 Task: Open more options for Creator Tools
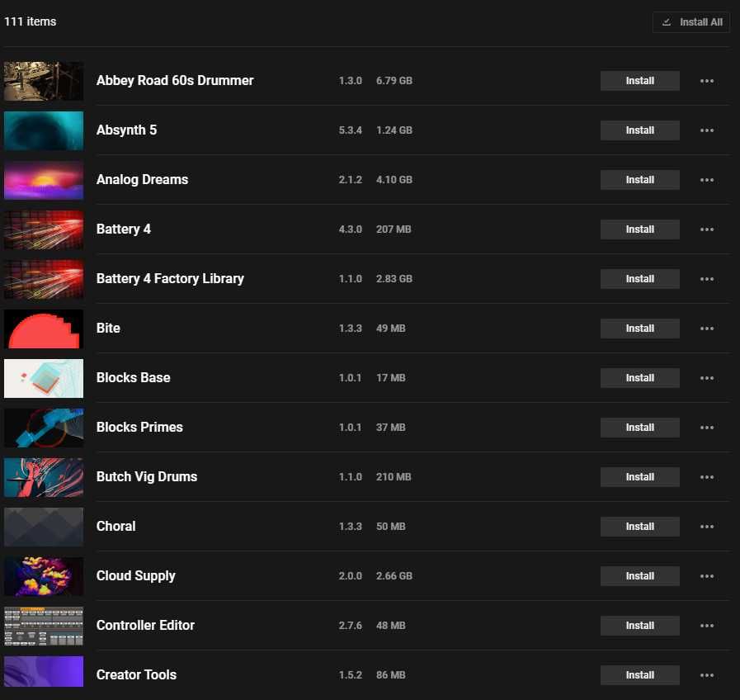point(706,675)
